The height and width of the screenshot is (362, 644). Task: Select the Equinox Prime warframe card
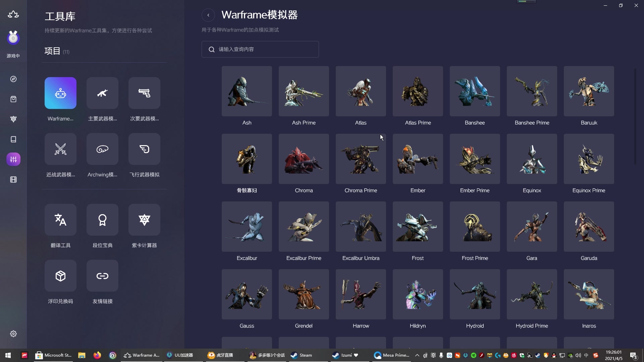point(589,159)
